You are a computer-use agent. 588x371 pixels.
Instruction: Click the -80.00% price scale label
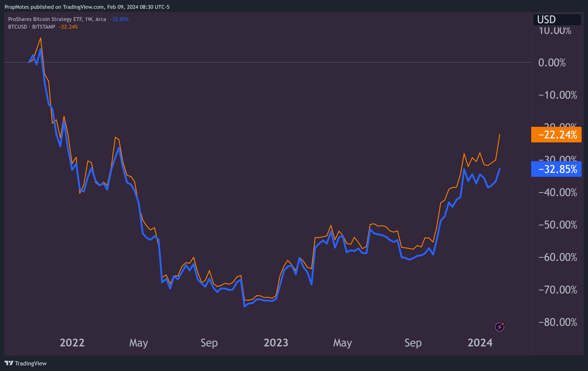point(557,322)
